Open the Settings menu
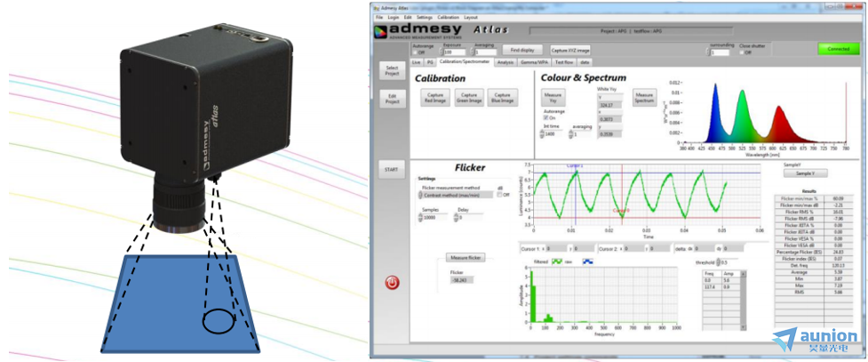The width and height of the screenshot is (868, 362). (x=425, y=18)
